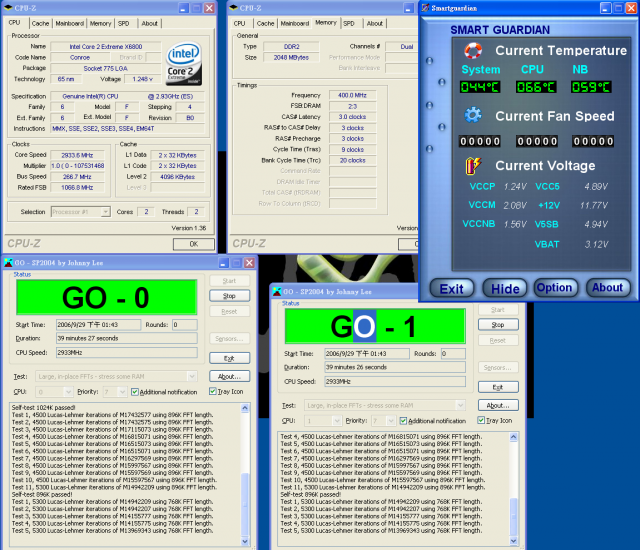Close the GO-0 SP2004 window
The image size is (640, 550).
pos(249,263)
